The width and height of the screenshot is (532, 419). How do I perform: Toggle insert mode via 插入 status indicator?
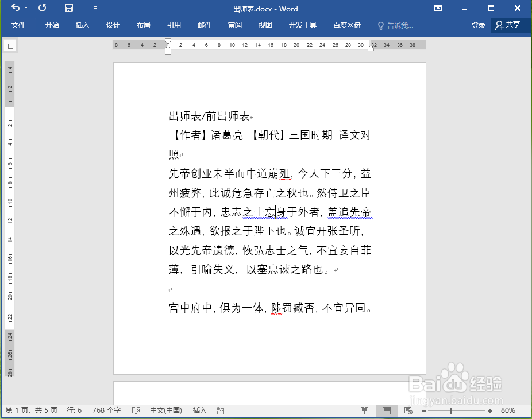click(199, 410)
